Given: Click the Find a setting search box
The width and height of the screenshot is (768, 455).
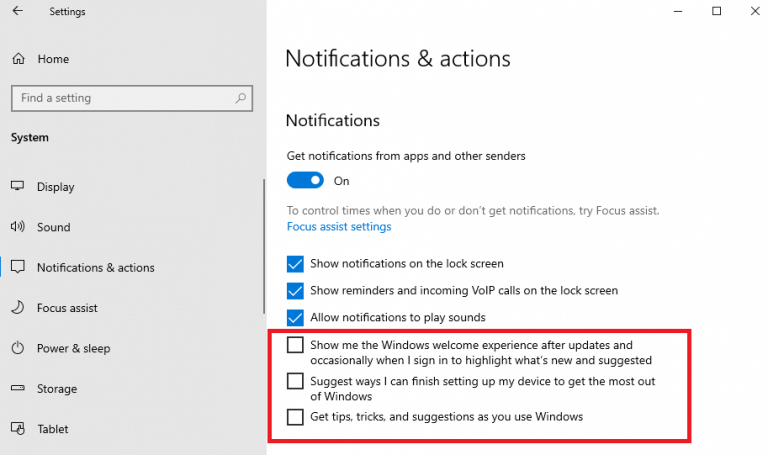Looking at the screenshot, I should tap(132, 98).
